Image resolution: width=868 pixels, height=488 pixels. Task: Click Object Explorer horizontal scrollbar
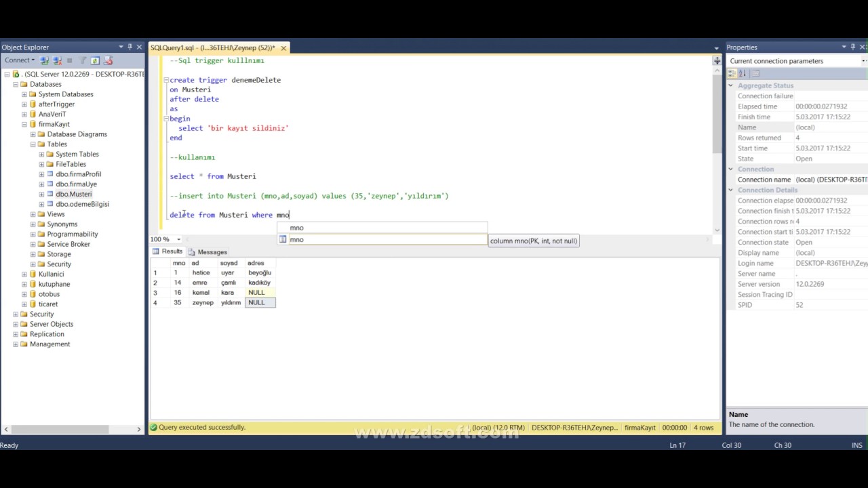tap(60, 429)
